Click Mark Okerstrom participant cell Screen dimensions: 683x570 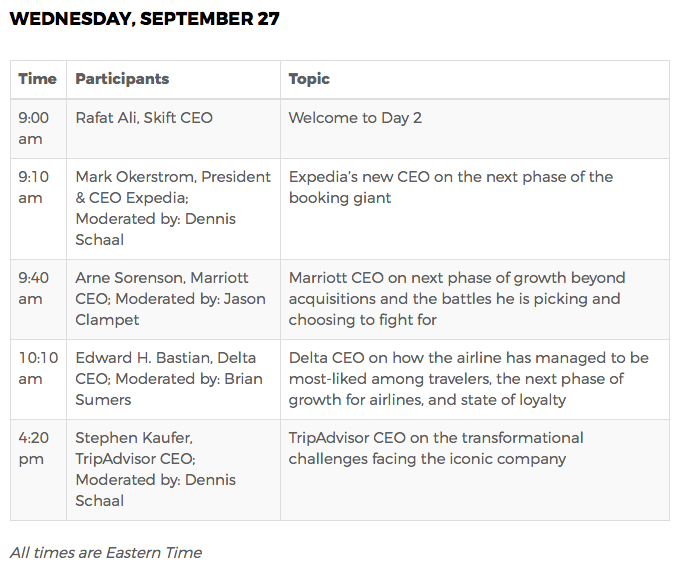click(173, 209)
